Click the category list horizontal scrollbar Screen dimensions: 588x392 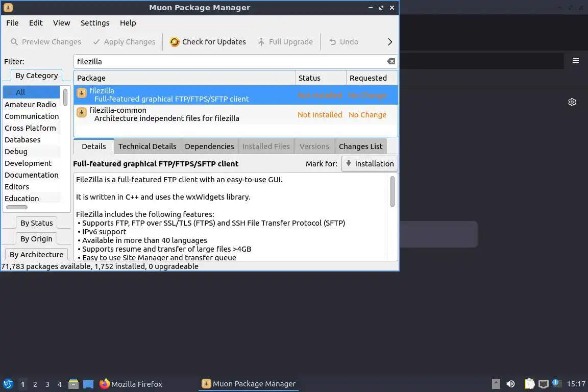[17, 207]
